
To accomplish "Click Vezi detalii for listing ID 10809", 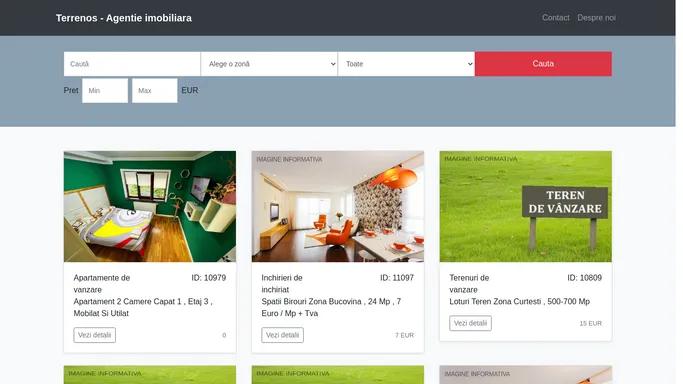I will [x=470, y=323].
